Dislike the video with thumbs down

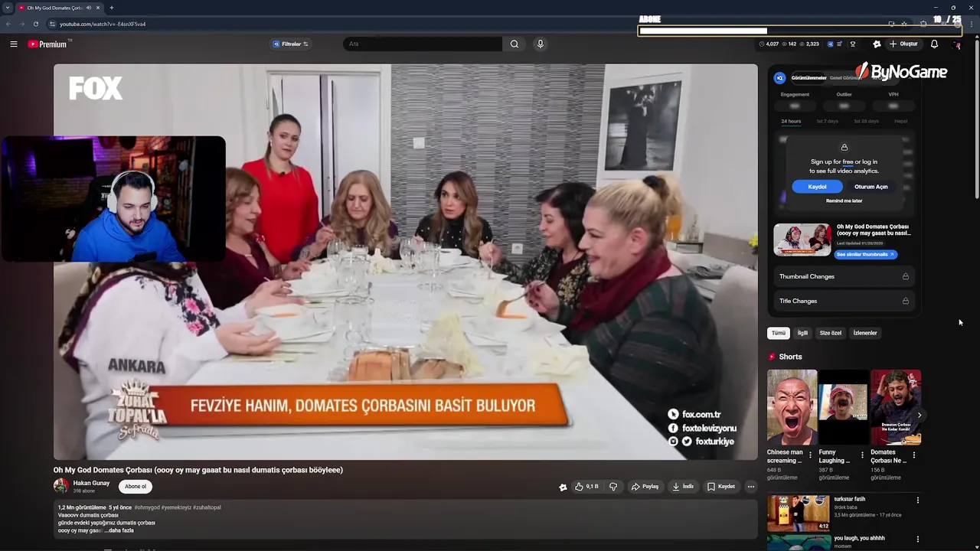(613, 487)
